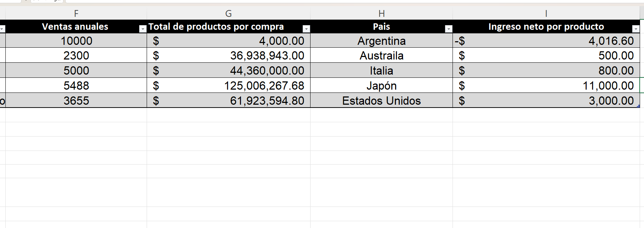The image size is (644, 228).
Task: Click cell with 36,938,943.00 total
Action: tap(228, 56)
